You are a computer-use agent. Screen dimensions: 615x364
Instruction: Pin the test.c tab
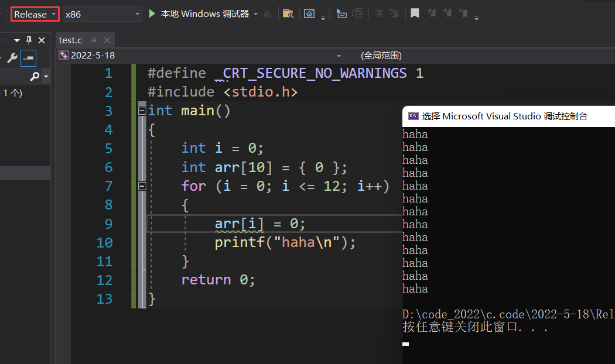pyautogui.click(x=94, y=40)
